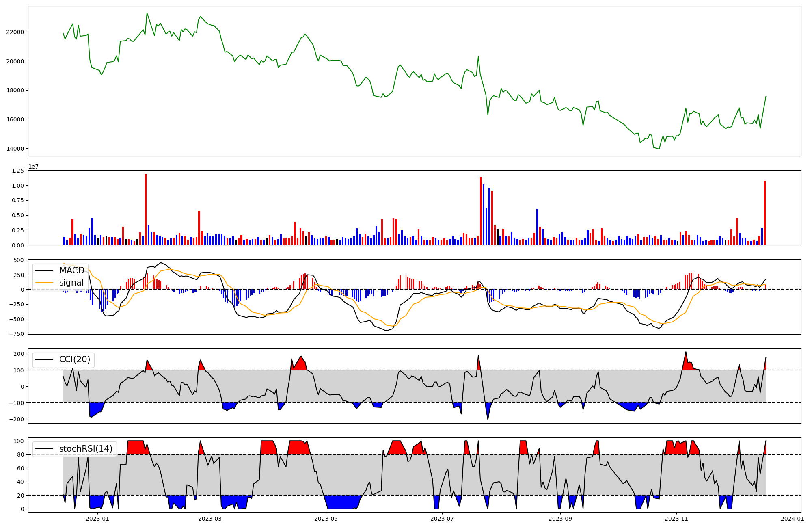
Task: Click the 2023-09 date tick label
Action: [x=560, y=519]
